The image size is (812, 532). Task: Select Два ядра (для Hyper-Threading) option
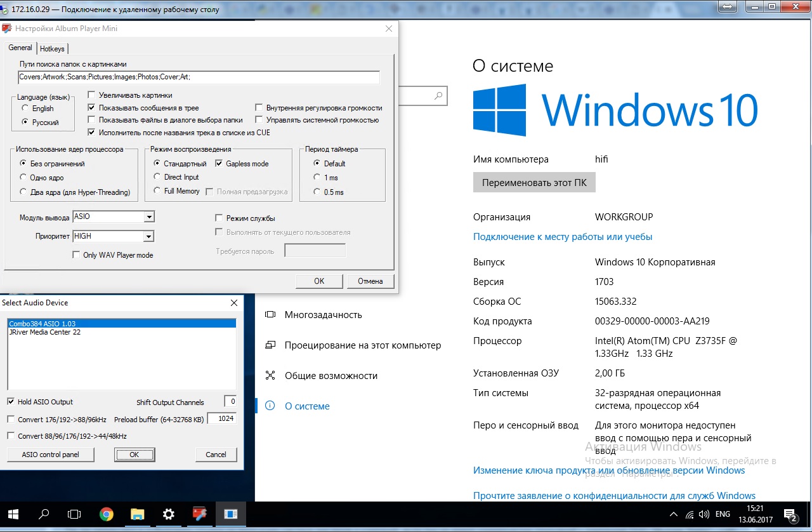tap(23, 192)
